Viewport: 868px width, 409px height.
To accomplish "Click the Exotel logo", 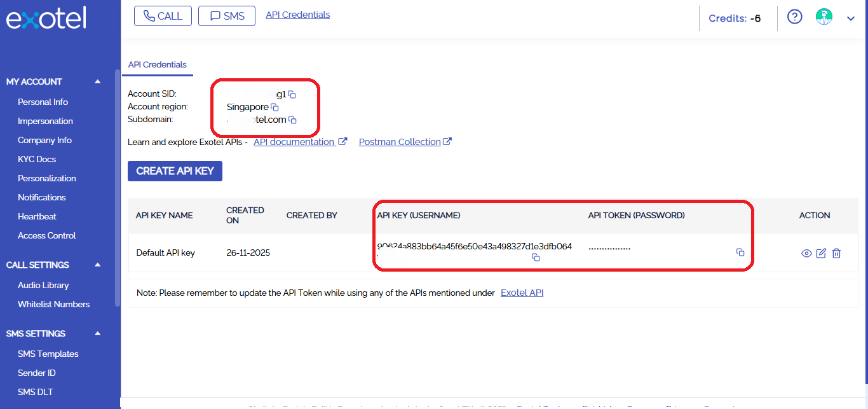I will [x=46, y=18].
